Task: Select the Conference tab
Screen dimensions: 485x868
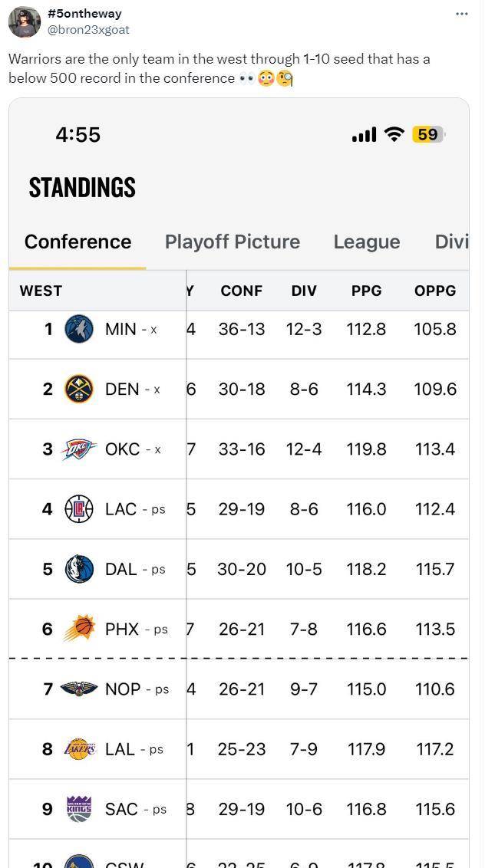Action: point(78,242)
